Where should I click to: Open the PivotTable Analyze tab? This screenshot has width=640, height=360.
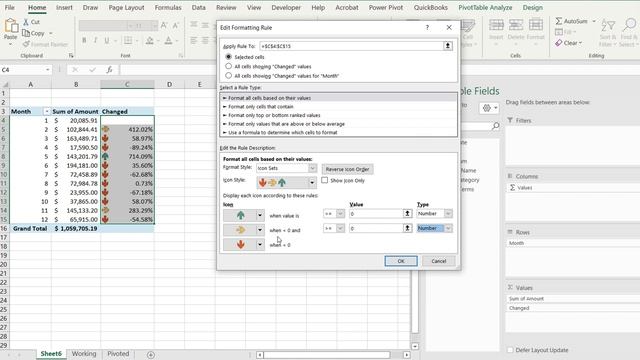[x=485, y=7]
